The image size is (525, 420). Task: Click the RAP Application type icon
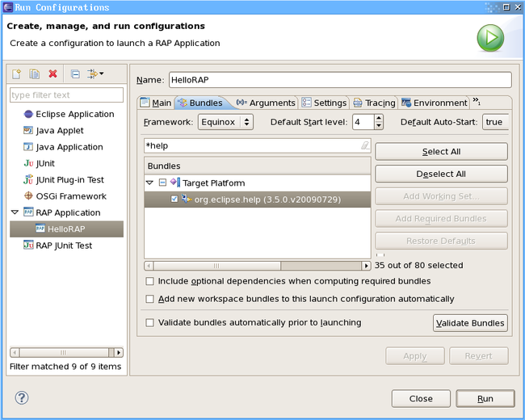(x=28, y=212)
